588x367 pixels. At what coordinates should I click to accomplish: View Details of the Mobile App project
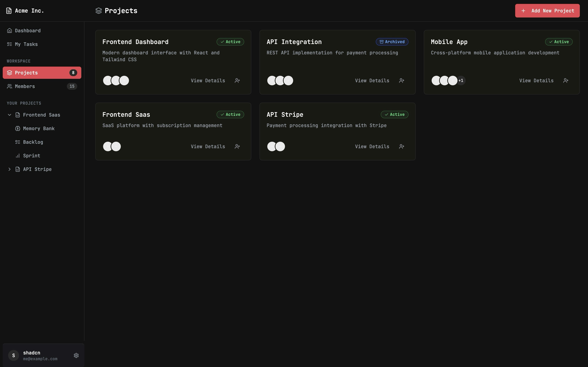pos(536,81)
